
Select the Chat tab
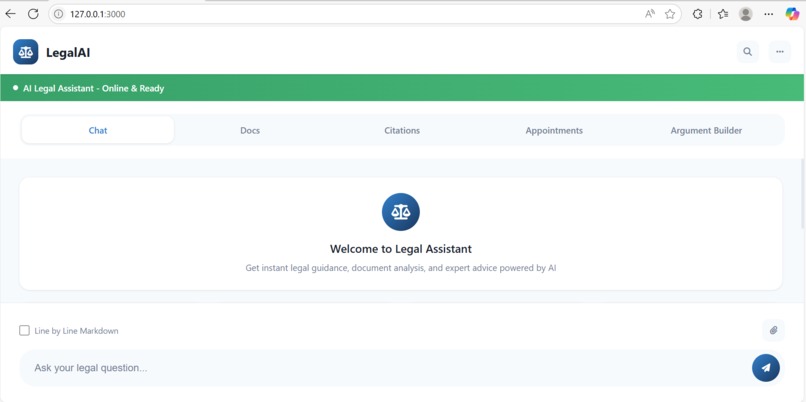[98, 130]
